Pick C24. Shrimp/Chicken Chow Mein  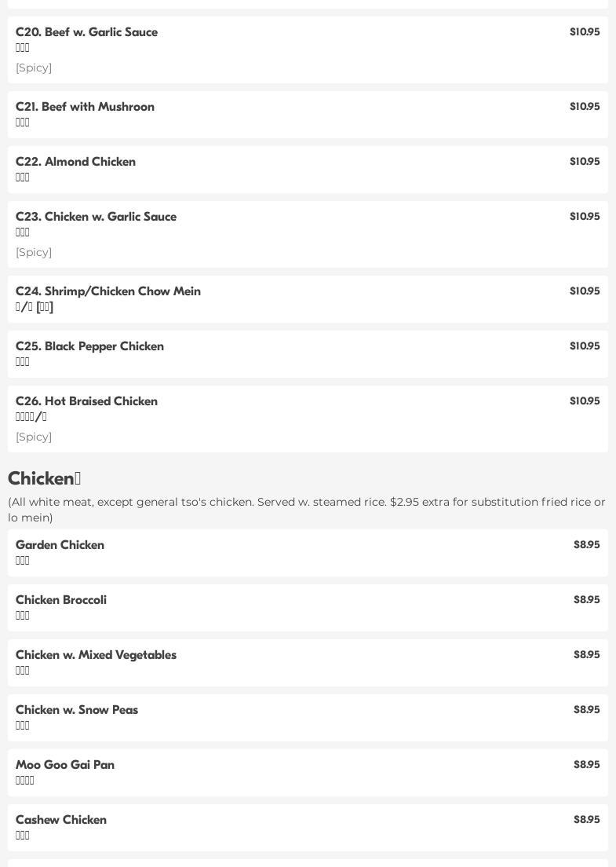(108, 291)
